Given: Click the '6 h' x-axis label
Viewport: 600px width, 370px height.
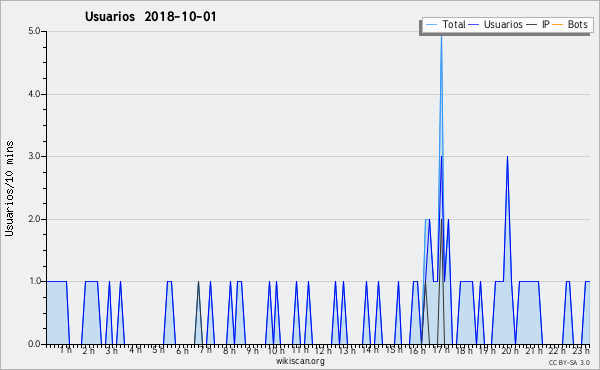Looking at the screenshot, I should click(182, 351).
